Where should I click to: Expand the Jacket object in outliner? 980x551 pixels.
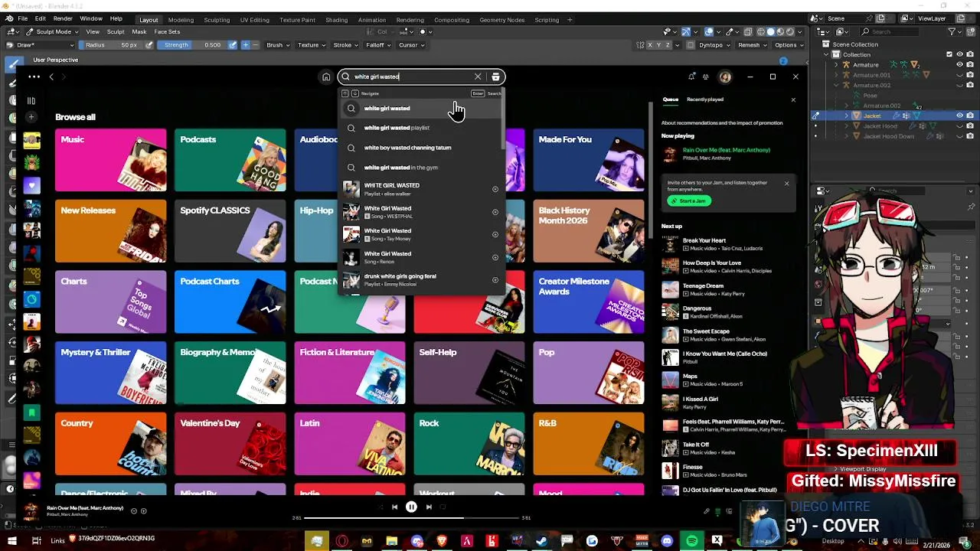coord(847,116)
